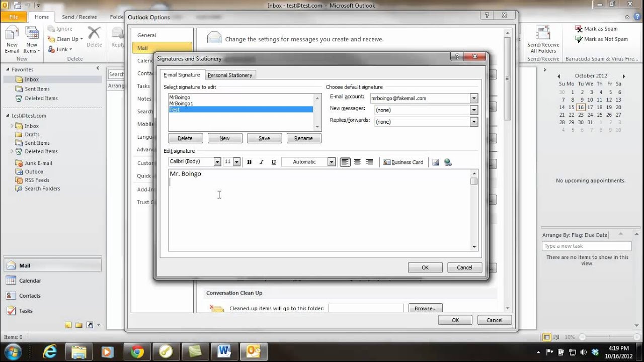Select MrBoingo1 signature in list
This screenshot has height=362, width=644.
[240, 103]
